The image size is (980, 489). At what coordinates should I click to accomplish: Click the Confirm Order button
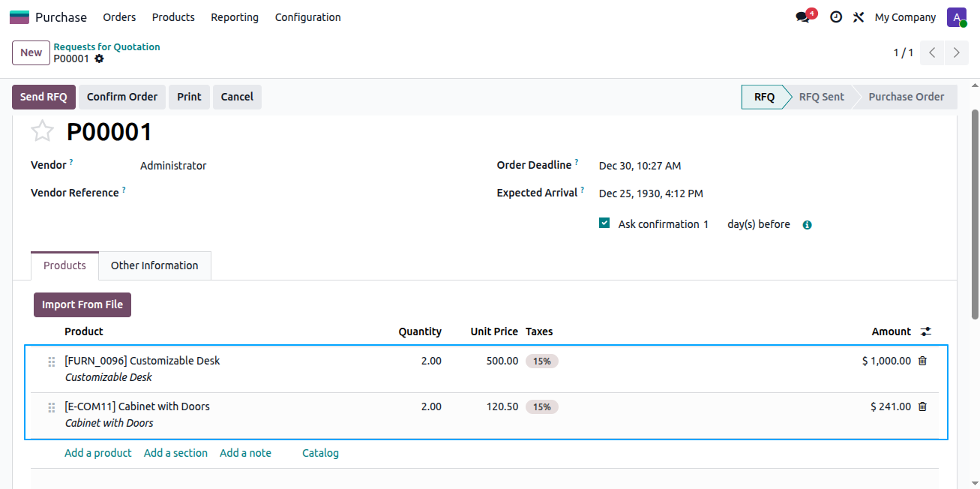pos(122,97)
